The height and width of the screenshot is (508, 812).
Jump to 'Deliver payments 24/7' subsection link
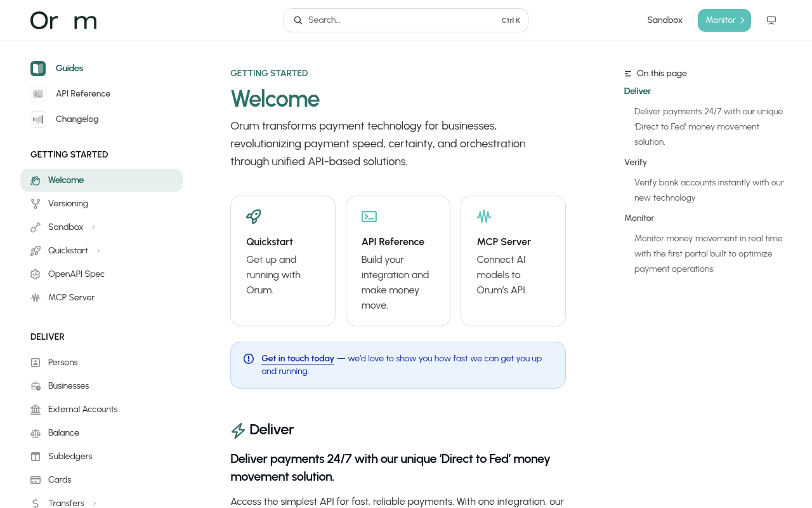(709, 127)
